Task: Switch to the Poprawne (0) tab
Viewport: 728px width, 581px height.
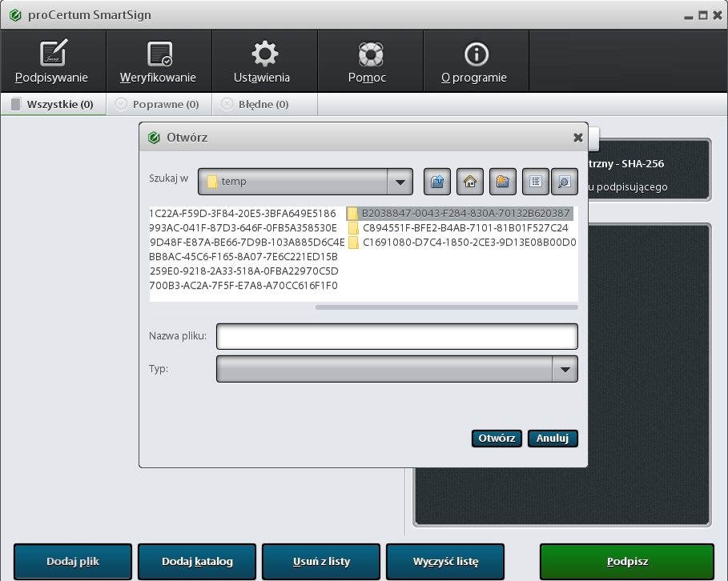Action: [x=159, y=104]
